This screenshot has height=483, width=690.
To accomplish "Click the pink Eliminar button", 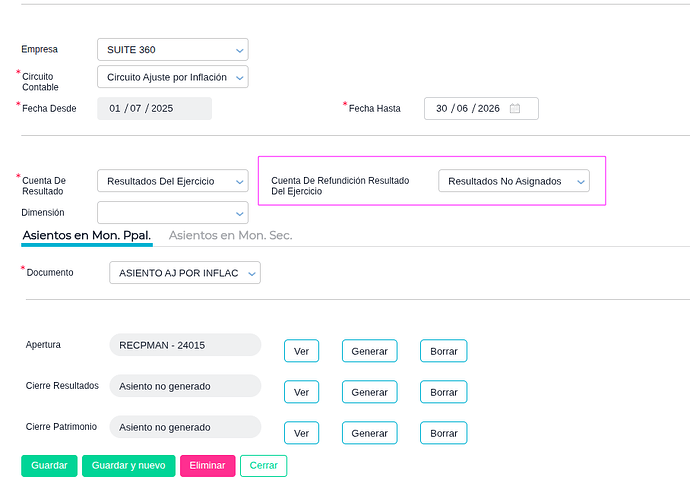I will pyautogui.click(x=207, y=466).
